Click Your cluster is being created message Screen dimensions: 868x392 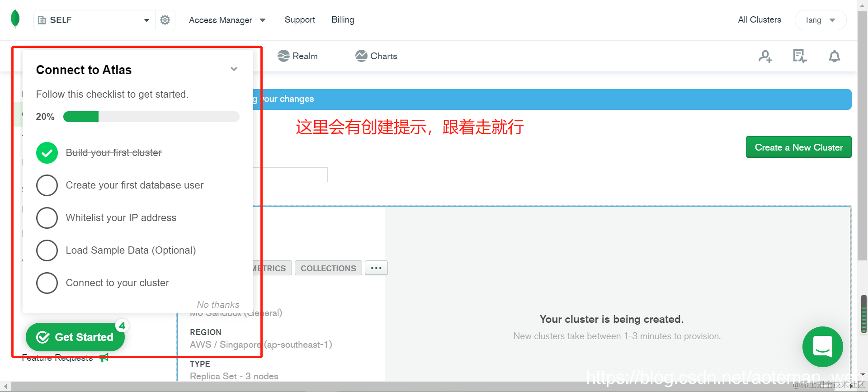(612, 319)
